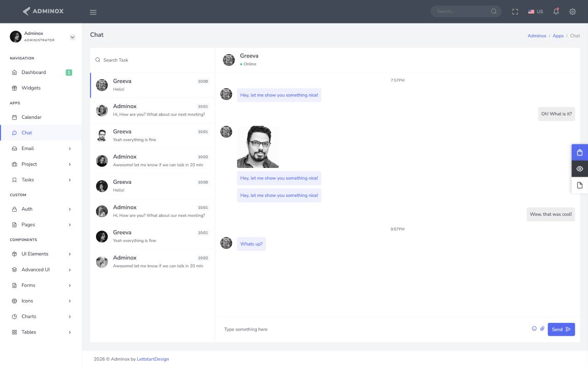Click the Tables grid icon
The height and width of the screenshot is (368, 588).
coord(14,332)
